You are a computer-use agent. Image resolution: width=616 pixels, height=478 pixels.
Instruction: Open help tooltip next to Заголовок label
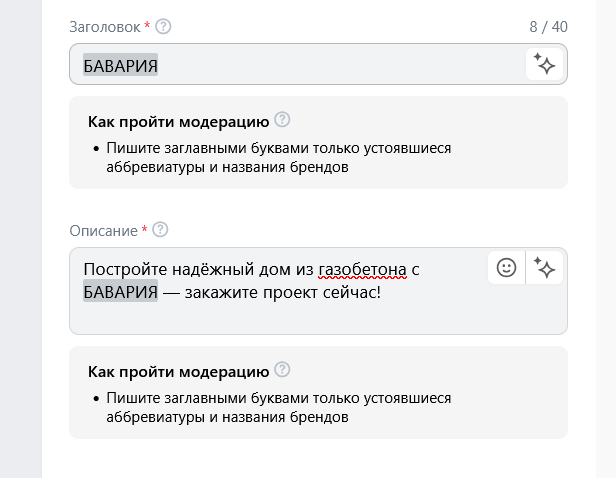163,27
